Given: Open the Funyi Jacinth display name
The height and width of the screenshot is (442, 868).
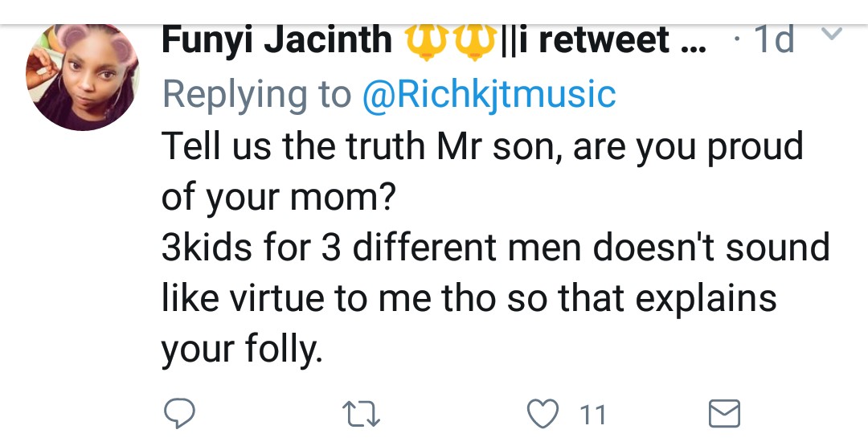Looking at the screenshot, I should point(276,40).
